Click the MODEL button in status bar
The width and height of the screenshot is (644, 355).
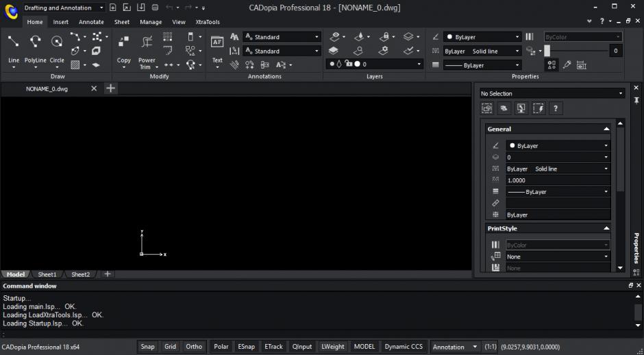[364, 347]
